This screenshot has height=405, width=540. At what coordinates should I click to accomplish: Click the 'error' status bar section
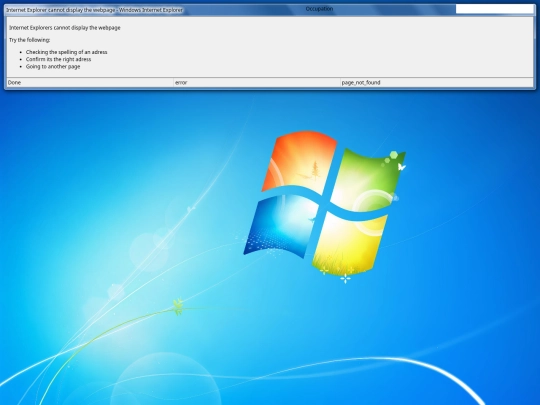point(257,83)
